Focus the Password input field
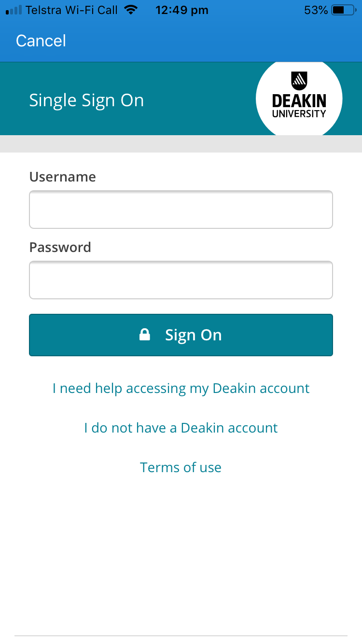Image resolution: width=362 pixels, height=644 pixels. pyautogui.click(x=181, y=280)
